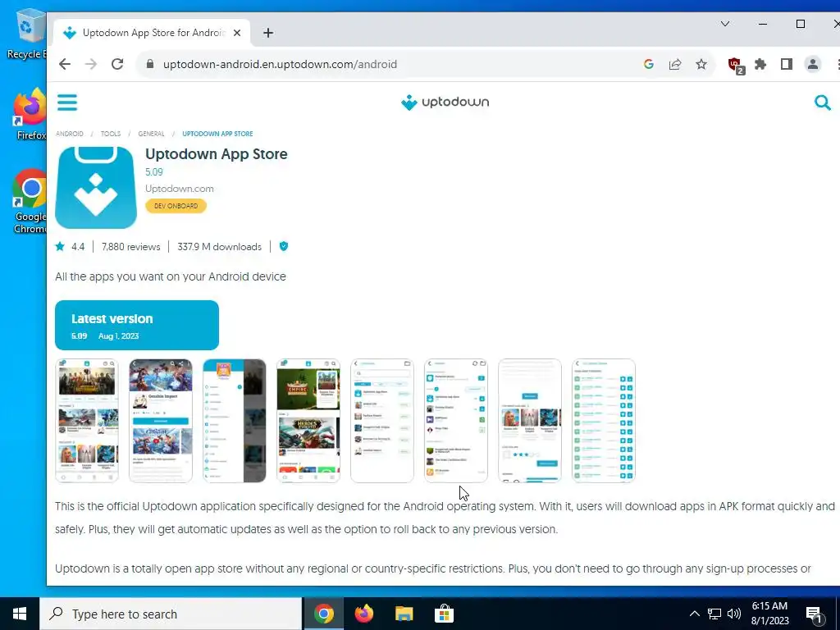Open the seventh screenshot with star rating

pyautogui.click(x=530, y=421)
